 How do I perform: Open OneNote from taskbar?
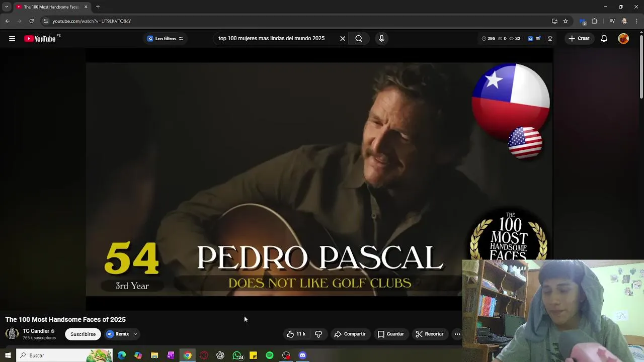point(171,355)
